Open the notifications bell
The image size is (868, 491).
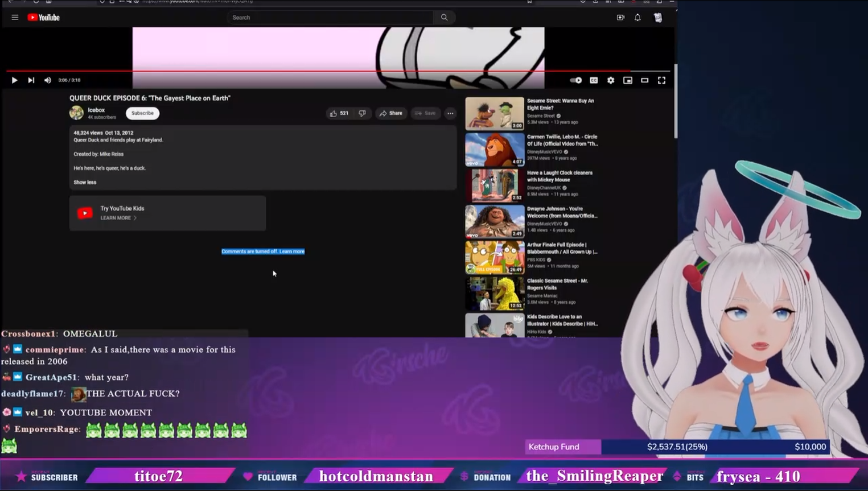637,18
